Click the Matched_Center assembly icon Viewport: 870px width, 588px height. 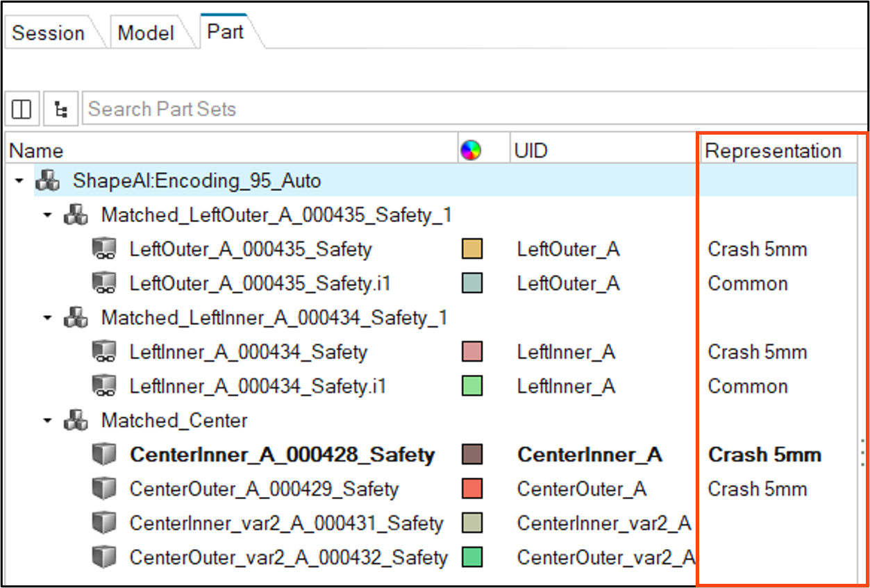click(76, 421)
